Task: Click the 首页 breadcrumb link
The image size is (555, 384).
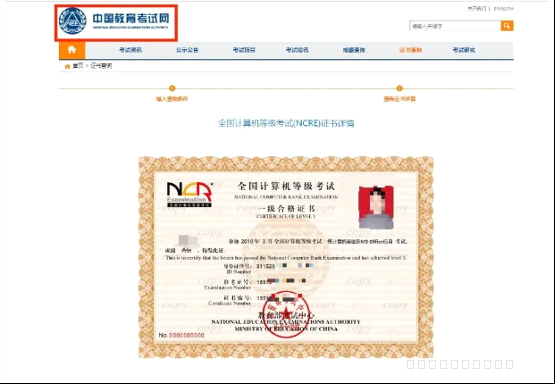Action: click(x=78, y=66)
